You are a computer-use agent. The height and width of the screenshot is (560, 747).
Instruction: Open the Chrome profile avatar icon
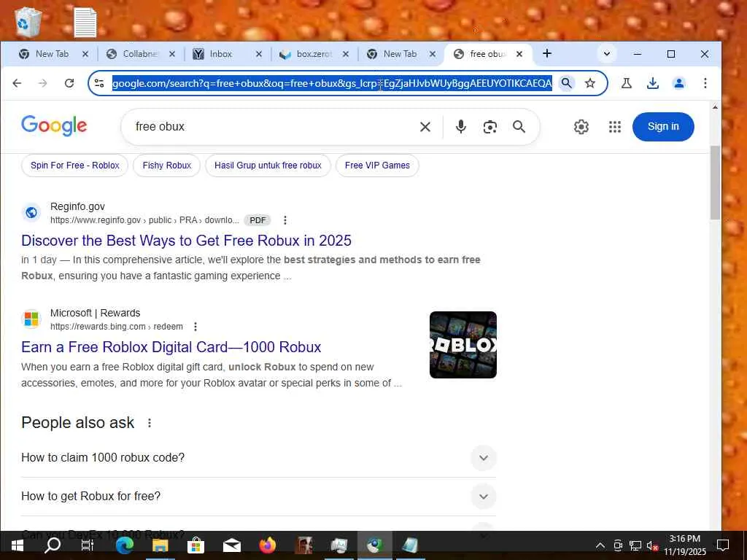(x=679, y=83)
